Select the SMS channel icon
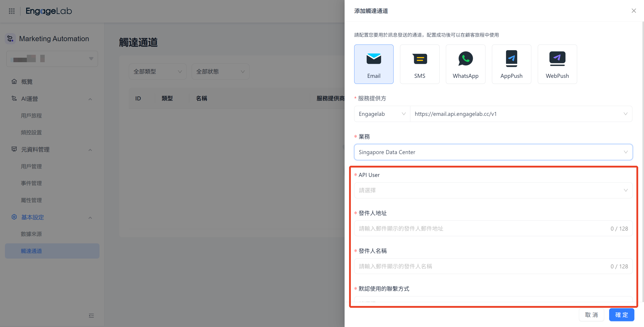The width and height of the screenshot is (644, 327). (420, 64)
